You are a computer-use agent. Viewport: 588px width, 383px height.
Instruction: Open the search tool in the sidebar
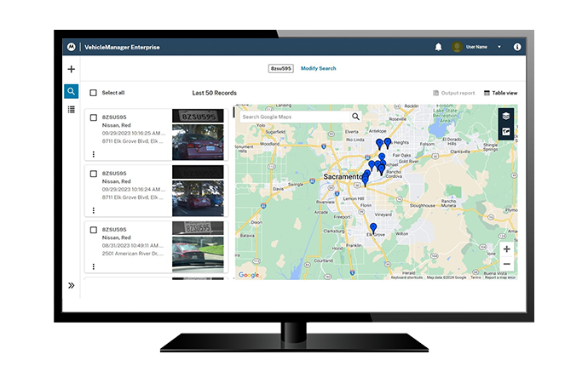point(72,91)
